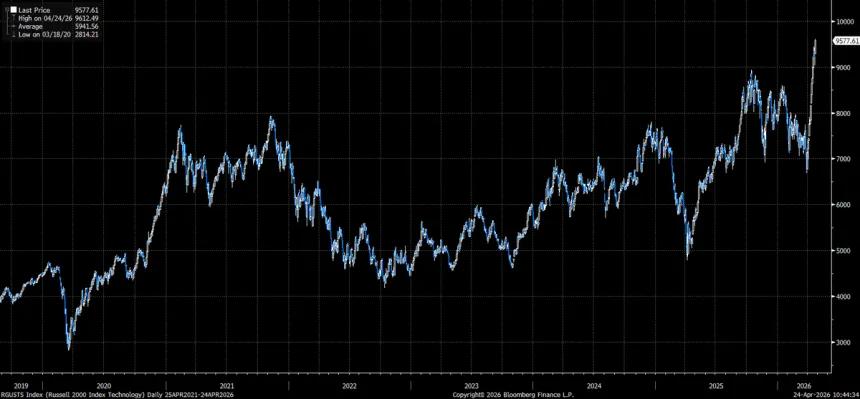Image resolution: width=860 pixels, height=399 pixels.
Task: Click the Low on 03/18/20 legend row
Action: 55,34
